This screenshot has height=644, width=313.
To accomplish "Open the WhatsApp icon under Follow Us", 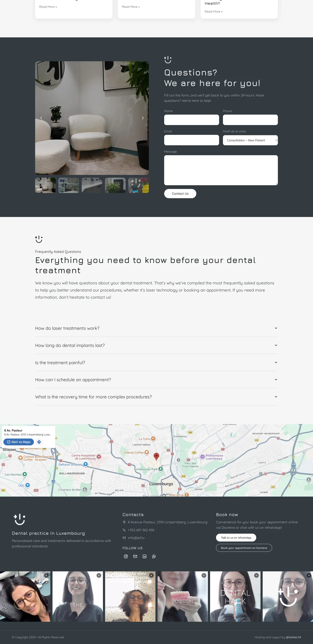I will 154,556.
